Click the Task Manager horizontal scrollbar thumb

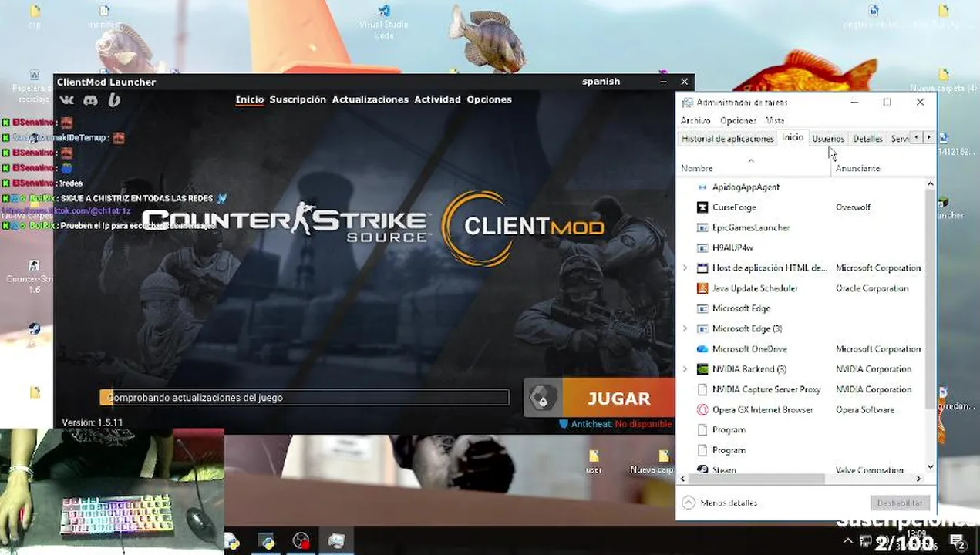[756, 479]
